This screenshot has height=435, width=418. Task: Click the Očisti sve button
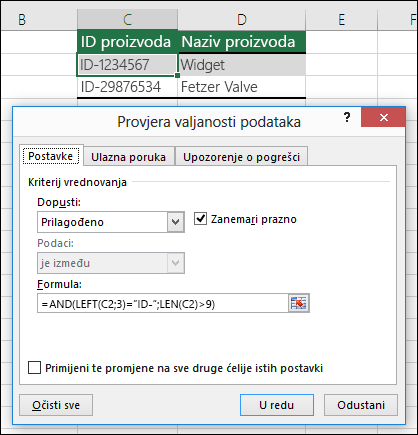pos(56,405)
